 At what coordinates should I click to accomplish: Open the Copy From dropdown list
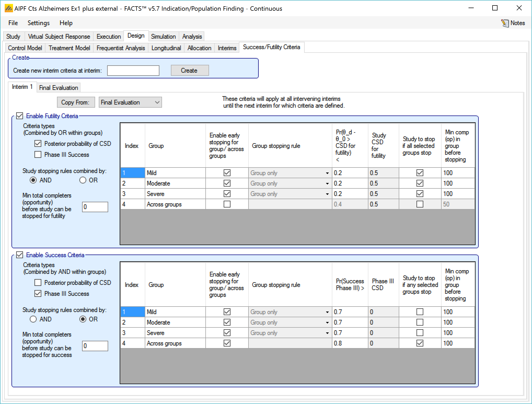click(x=157, y=102)
